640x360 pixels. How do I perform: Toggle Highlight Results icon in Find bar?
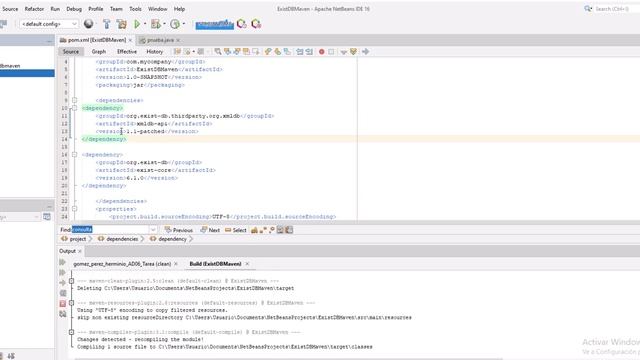[x=280, y=230]
